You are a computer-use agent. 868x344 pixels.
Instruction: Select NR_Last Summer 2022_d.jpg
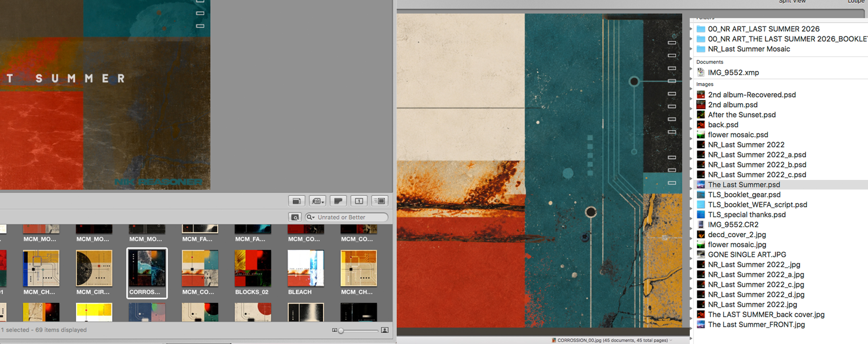pos(756,295)
